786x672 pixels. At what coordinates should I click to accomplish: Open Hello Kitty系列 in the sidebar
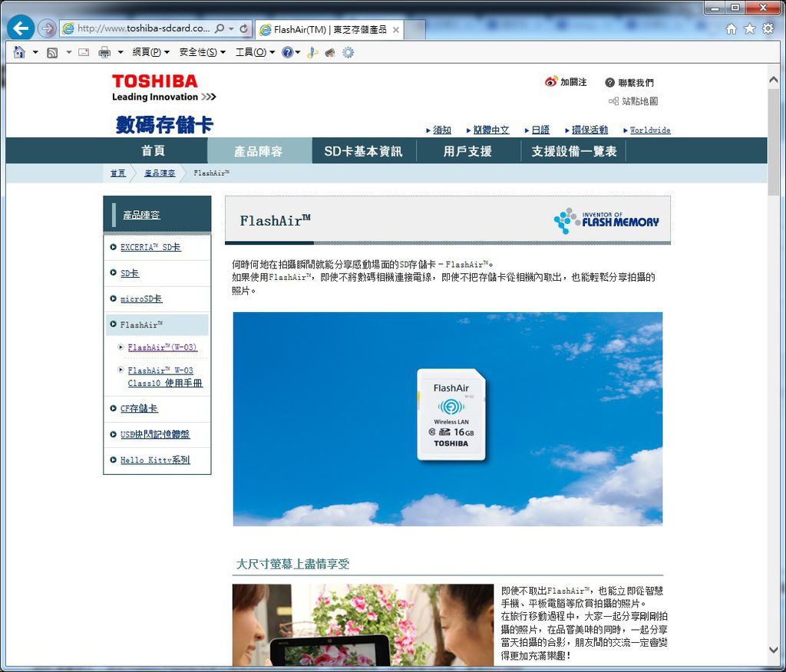point(155,460)
